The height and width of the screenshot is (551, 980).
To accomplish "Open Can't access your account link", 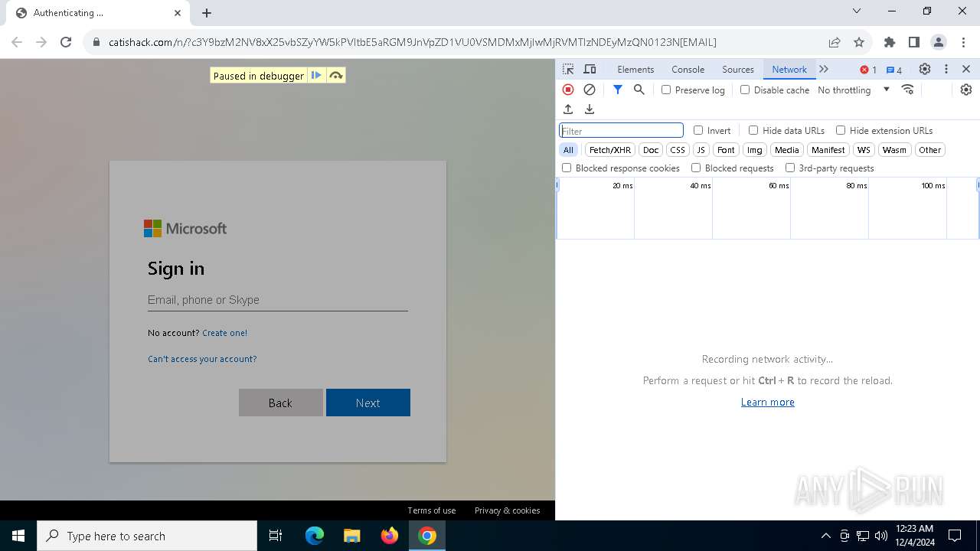I will pos(202,359).
